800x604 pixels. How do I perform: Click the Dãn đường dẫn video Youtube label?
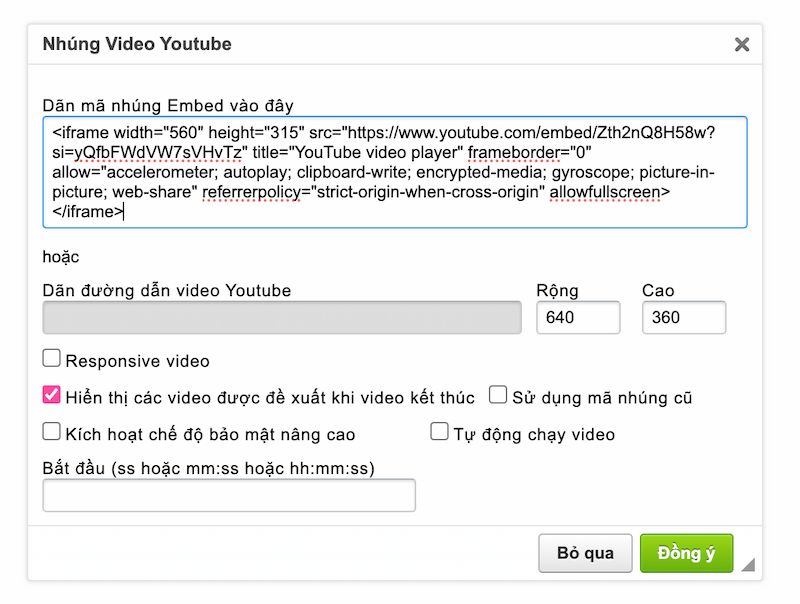point(167,291)
